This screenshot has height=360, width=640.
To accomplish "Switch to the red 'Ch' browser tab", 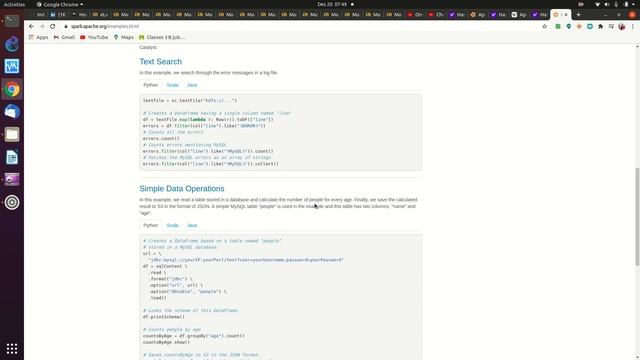I will click(436, 15).
